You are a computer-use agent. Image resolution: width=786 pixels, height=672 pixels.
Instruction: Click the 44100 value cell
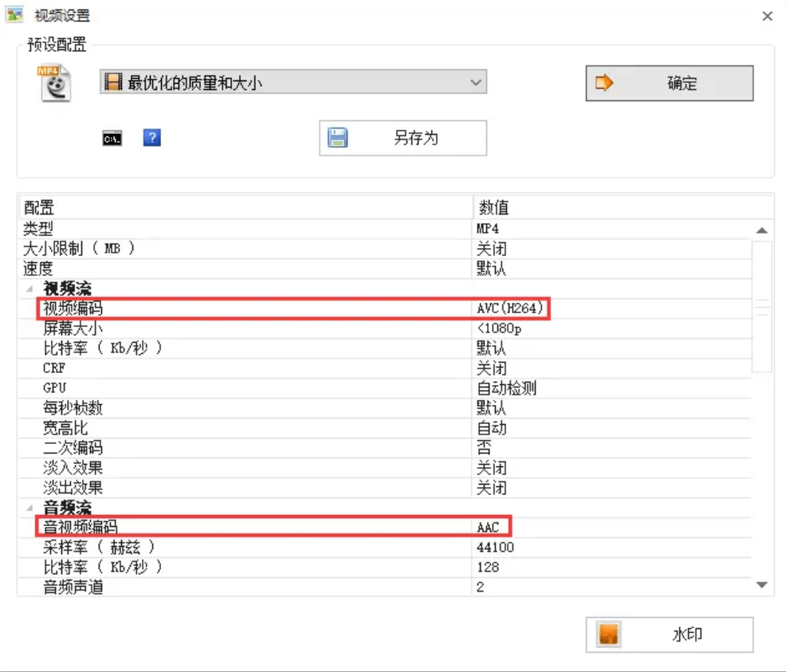[x=611, y=547]
